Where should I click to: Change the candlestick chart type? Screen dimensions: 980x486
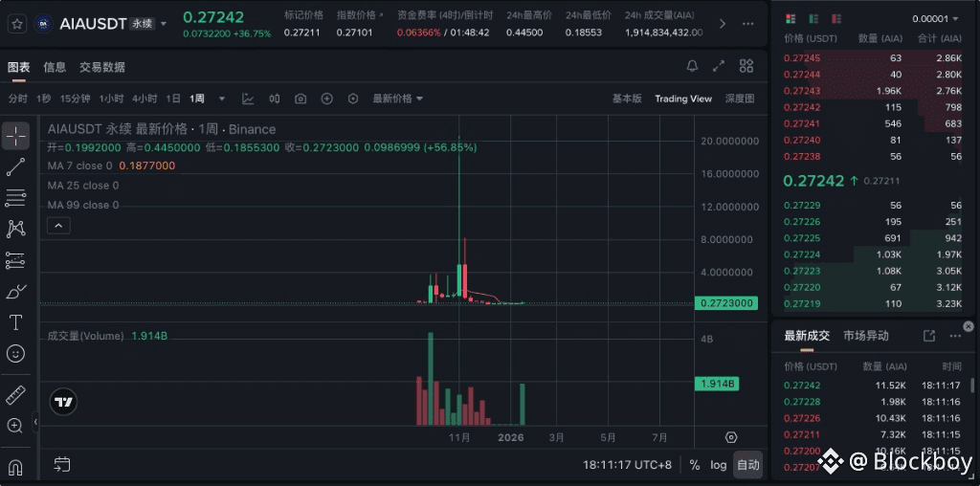click(275, 99)
